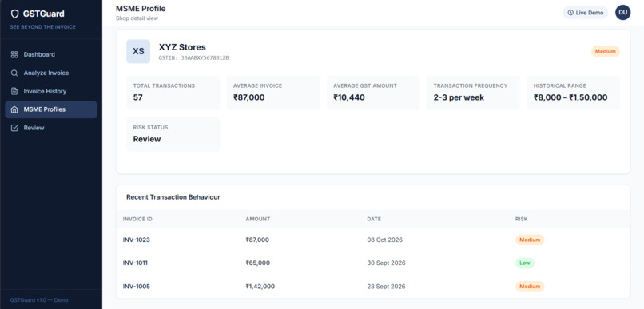Click the MSME Profiles home icon

pos(14,109)
